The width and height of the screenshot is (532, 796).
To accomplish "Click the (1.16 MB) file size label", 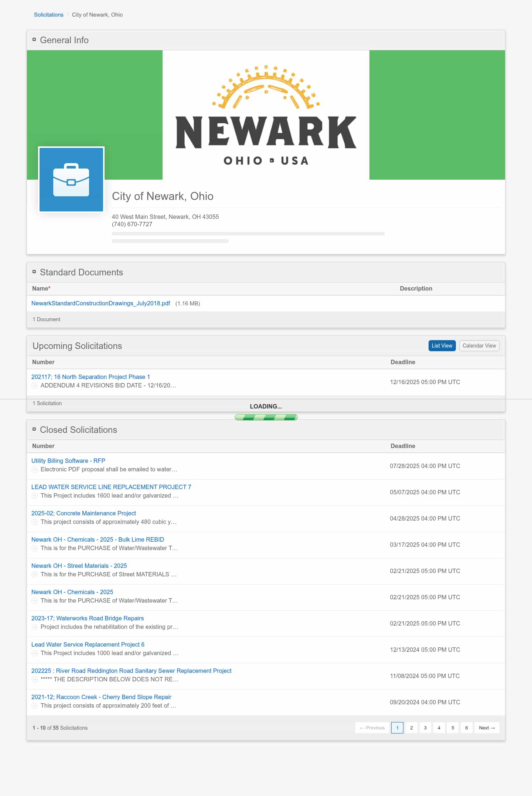I will (x=188, y=303).
